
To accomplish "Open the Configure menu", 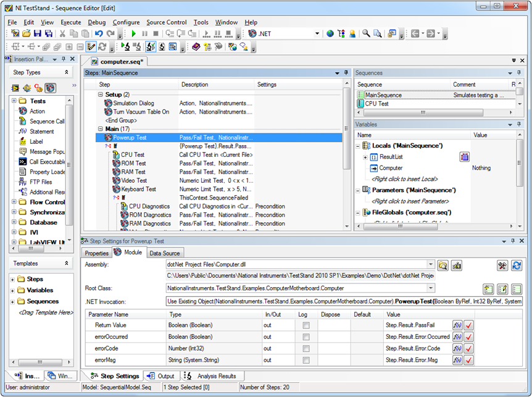I will click(126, 22).
